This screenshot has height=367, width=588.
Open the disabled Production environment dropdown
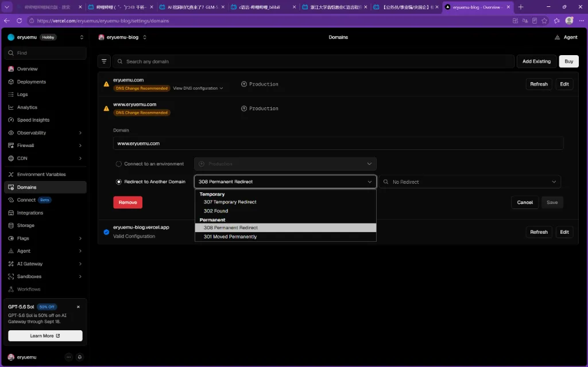[285, 164]
